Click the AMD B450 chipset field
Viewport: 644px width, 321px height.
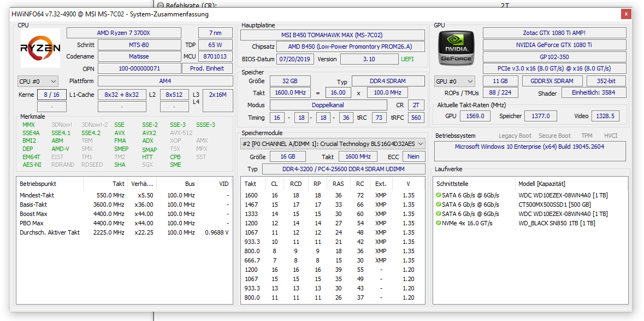click(x=351, y=46)
